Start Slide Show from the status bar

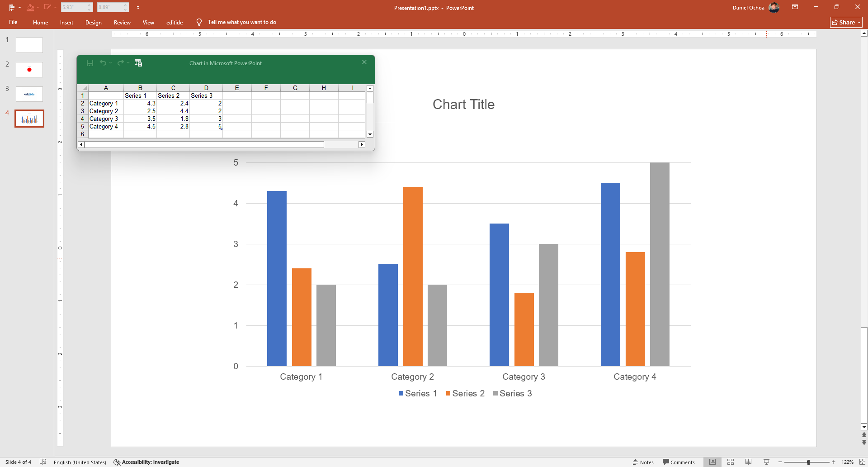(767, 462)
